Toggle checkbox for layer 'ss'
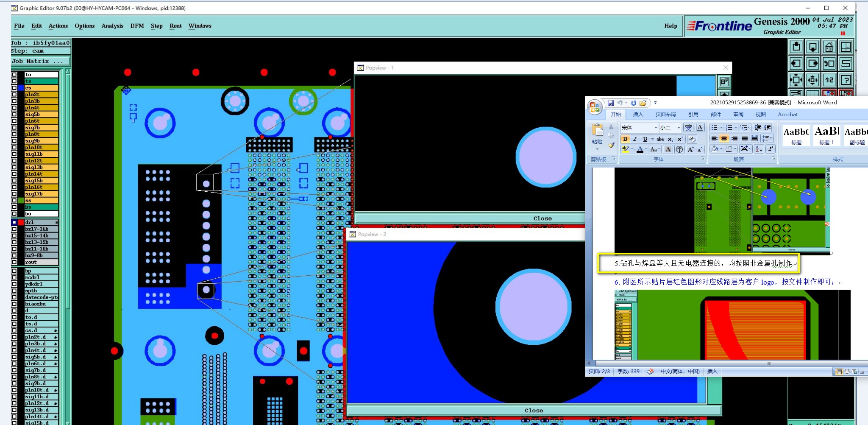Viewport: 868px width, 425px height. coord(14,200)
